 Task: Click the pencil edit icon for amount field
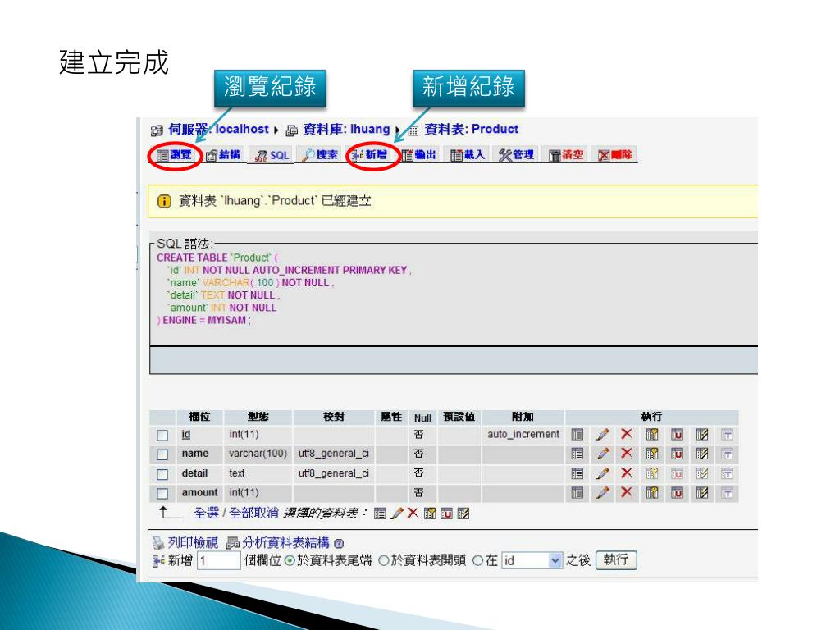[602, 493]
